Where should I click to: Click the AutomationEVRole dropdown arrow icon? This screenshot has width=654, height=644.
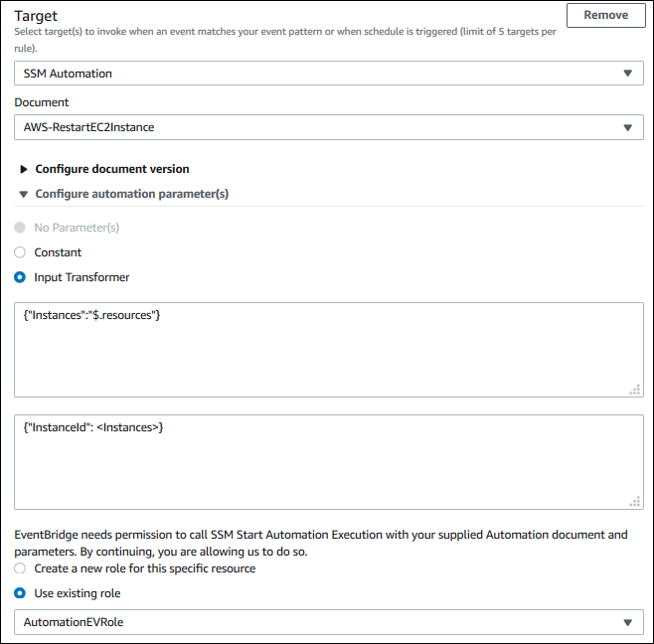626,622
